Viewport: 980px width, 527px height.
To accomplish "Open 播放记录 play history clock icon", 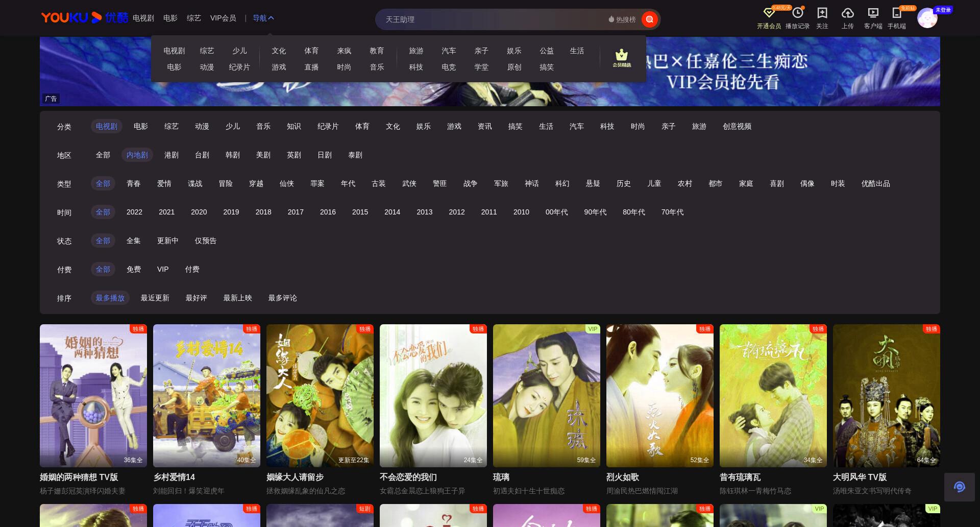I will (797, 13).
